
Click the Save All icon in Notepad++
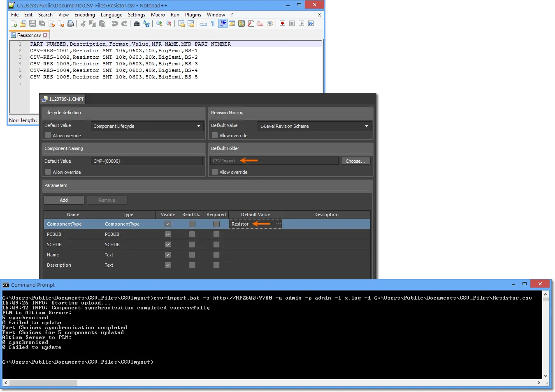coord(42,23)
